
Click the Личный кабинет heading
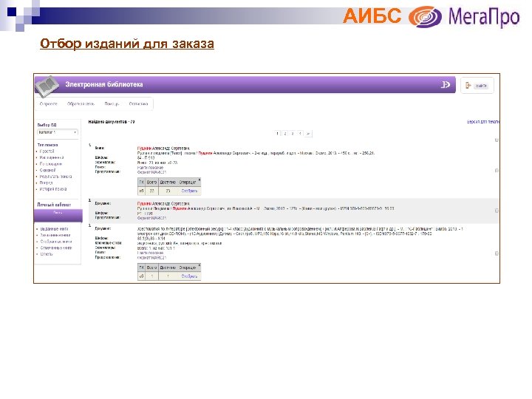click(x=54, y=205)
